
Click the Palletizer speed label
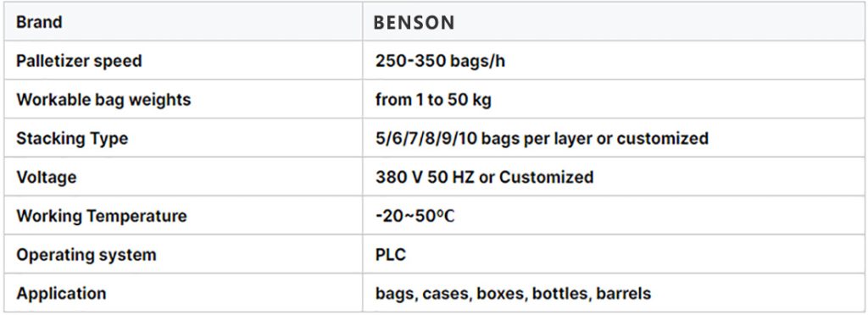tap(79, 61)
